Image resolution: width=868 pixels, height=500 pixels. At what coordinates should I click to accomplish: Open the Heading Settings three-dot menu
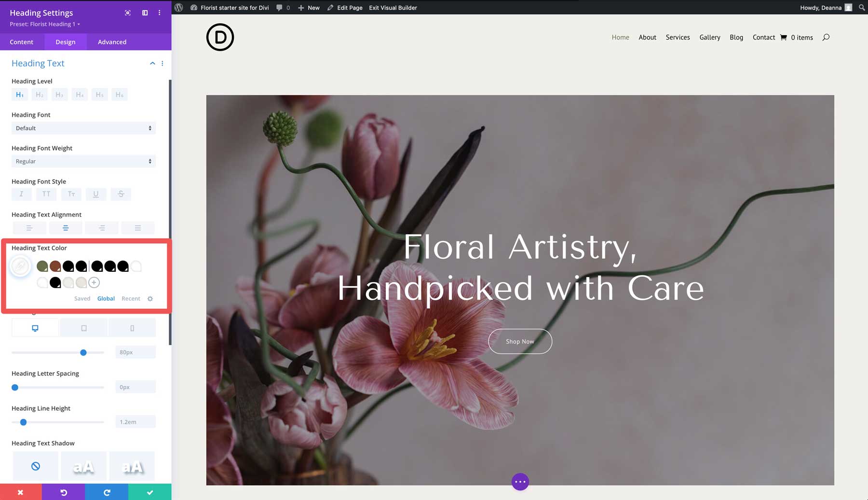(x=159, y=13)
